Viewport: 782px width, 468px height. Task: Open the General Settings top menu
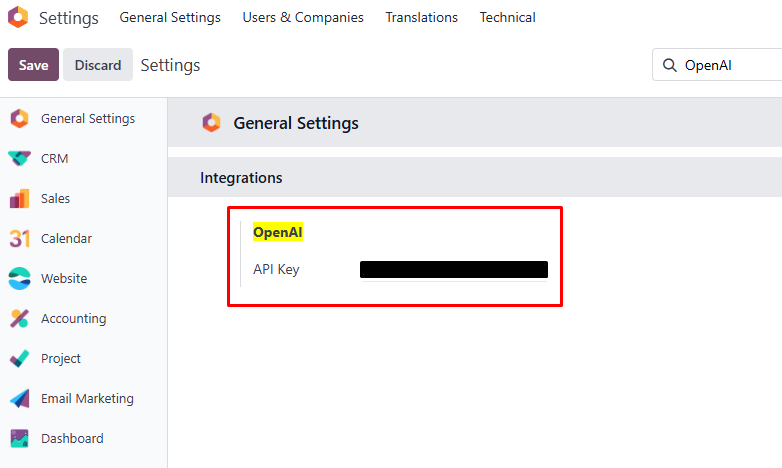[x=170, y=17]
